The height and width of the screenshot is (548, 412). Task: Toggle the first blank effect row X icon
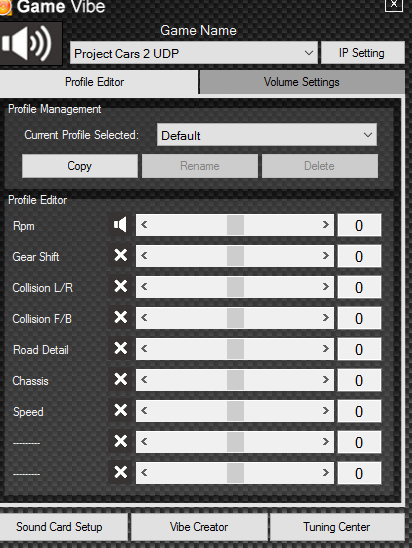pyautogui.click(x=120, y=442)
